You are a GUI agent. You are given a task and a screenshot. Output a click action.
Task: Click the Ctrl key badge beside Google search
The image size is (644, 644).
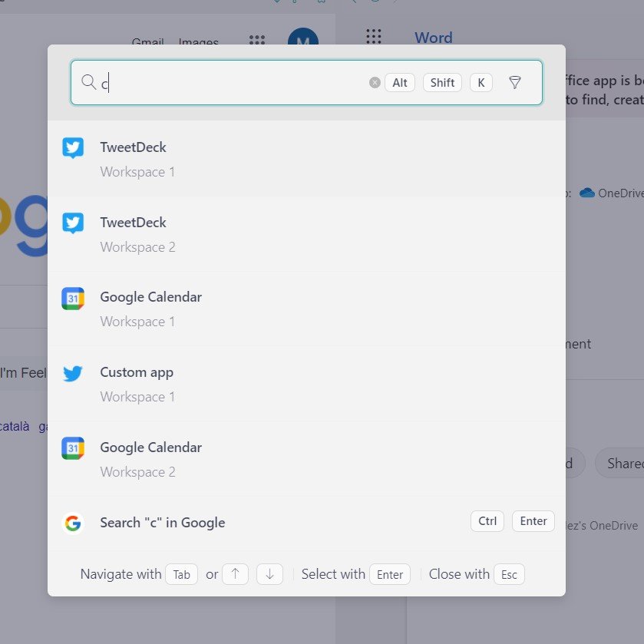click(487, 520)
